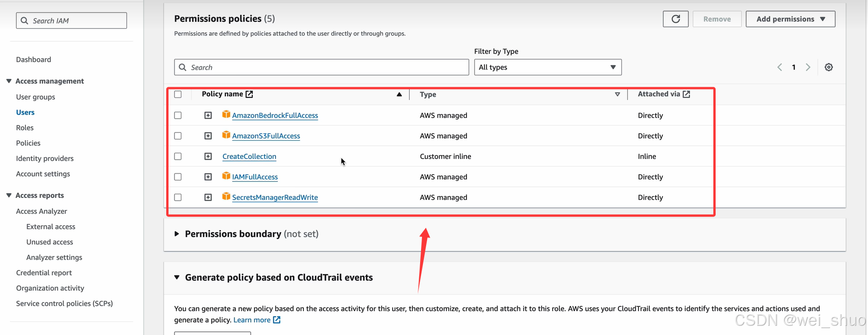Open Policies in the sidebar
Viewport: 868px width, 335px height.
pyautogui.click(x=28, y=143)
